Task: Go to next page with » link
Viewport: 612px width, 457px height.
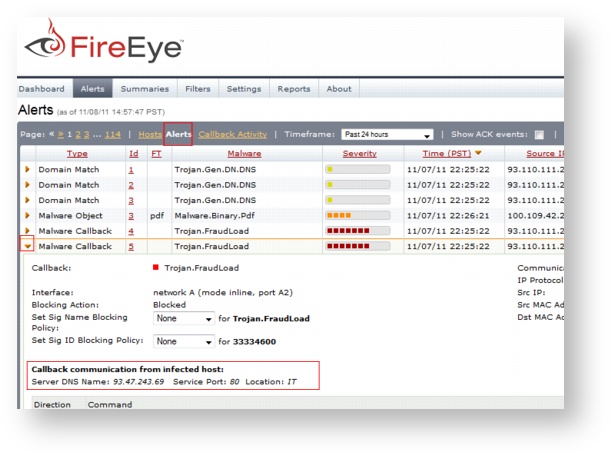Action: point(60,134)
